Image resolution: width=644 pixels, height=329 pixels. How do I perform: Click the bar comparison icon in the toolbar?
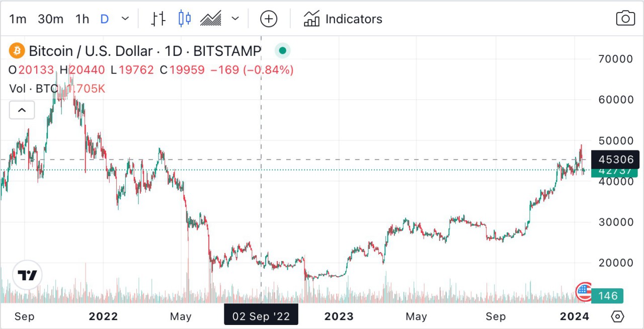coord(158,19)
